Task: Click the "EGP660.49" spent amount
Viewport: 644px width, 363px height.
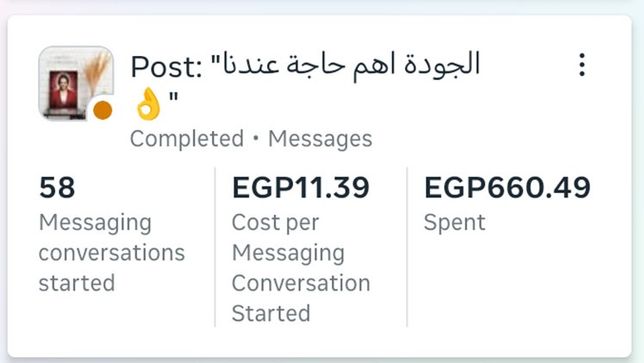Action: (508, 187)
